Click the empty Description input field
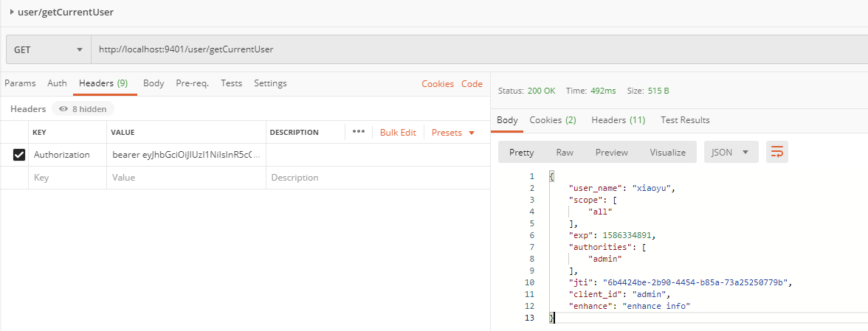 378,178
